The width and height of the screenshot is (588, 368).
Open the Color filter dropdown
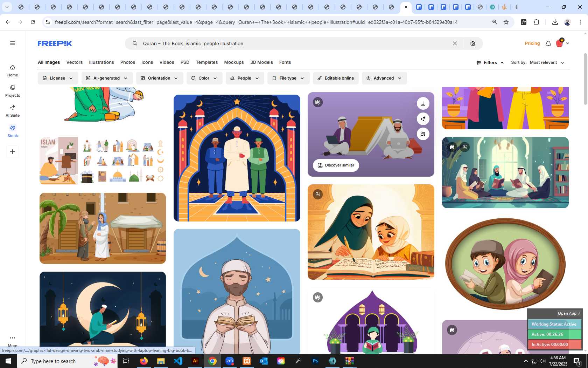[204, 78]
